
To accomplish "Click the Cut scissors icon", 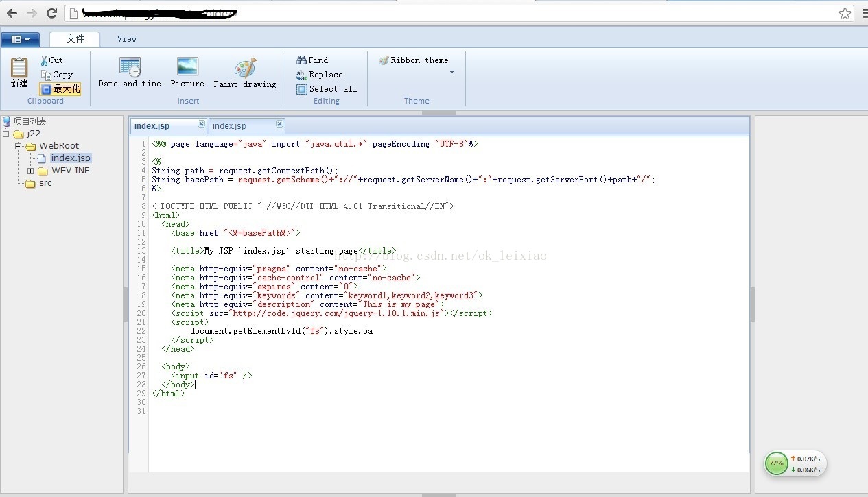I will [x=44, y=60].
